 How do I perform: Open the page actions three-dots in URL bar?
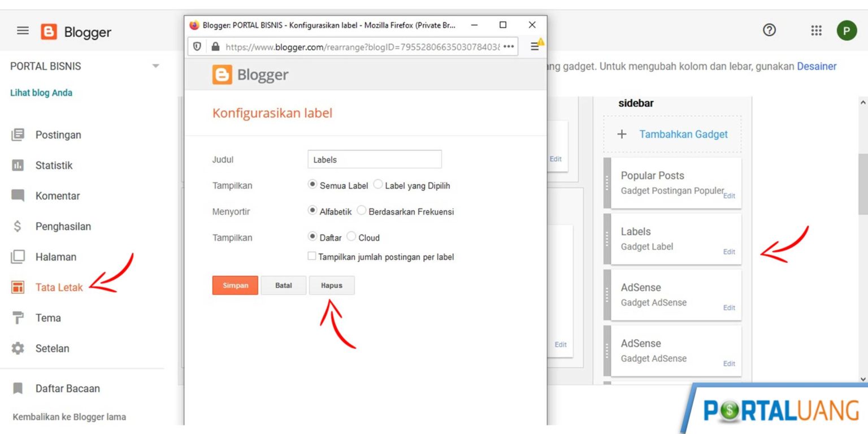pyautogui.click(x=509, y=46)
